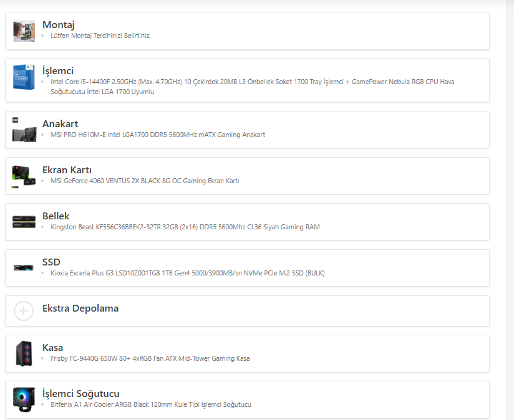Click the Montaj assembly thumbnail image
The height and width of the screenshot is (420, 514).
[x=24, y=31]
